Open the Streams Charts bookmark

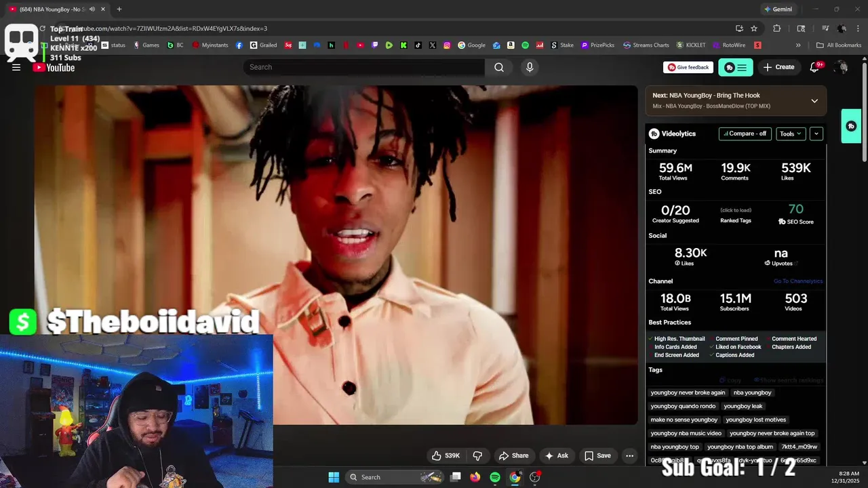[646, 45]
